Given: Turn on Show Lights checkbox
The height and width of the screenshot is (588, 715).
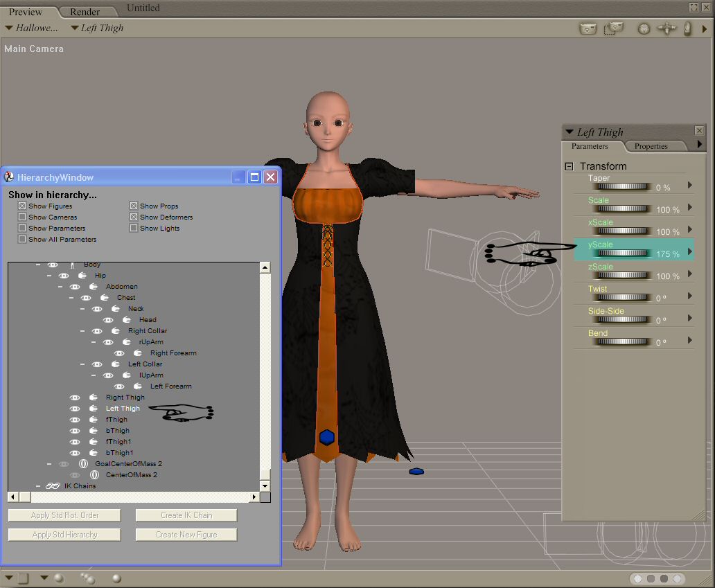Looking at the screenshot, I should click(134, 229).
